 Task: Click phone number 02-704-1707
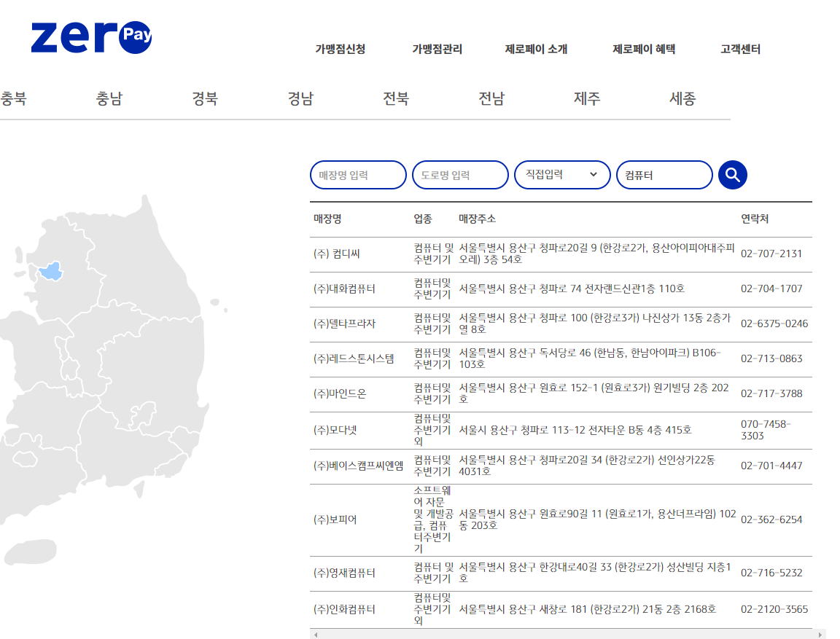tap(771, 289)
